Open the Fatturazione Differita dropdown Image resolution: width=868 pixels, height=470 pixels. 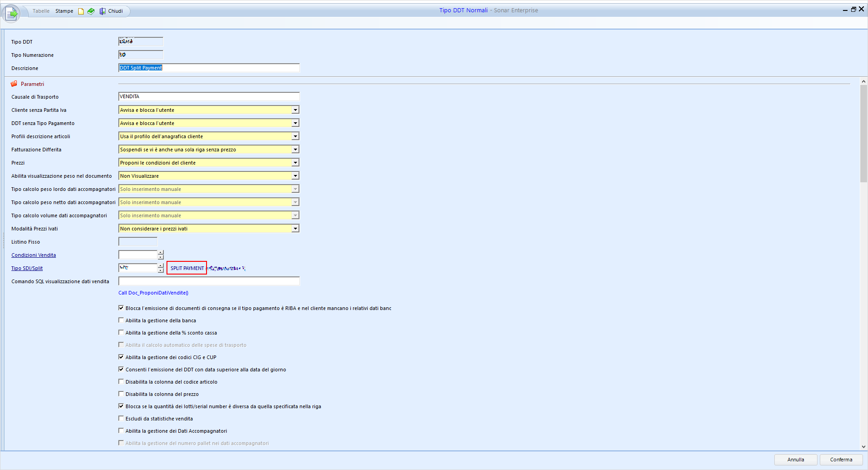click(295, 150)
